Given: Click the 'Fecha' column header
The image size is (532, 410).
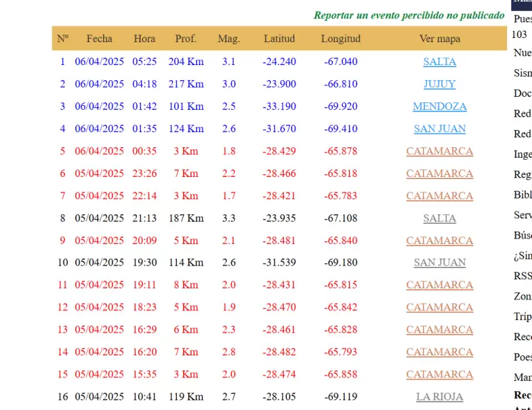Looking at the screenshot, I should (99, 39).
